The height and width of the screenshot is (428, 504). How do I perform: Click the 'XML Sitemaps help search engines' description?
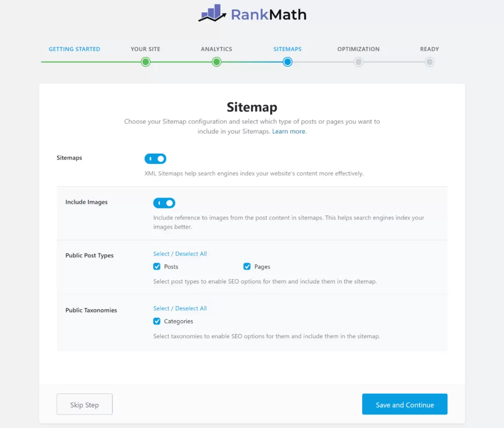click(x=254, y=174)
